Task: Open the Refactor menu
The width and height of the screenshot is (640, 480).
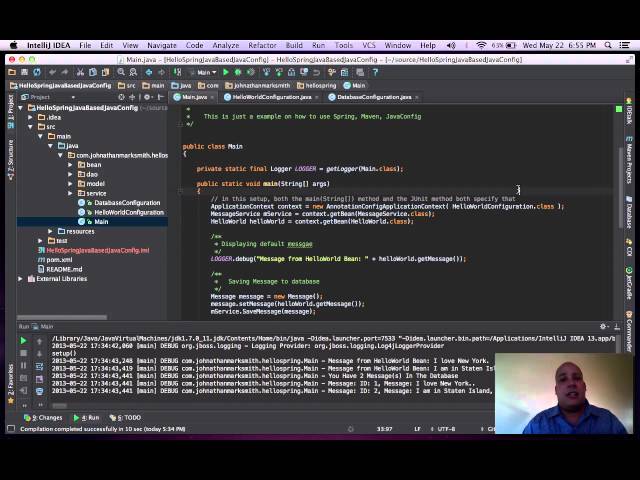Action: coord(262,45)
